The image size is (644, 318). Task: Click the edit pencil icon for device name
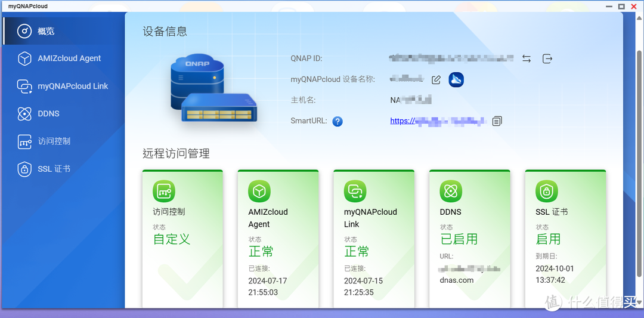[x=436, y=80]
